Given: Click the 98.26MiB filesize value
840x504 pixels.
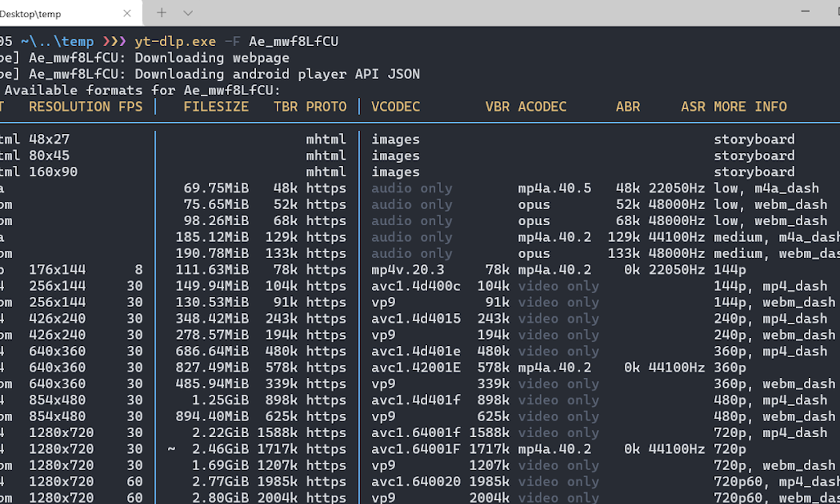Looking at the screenshot, I should point(217,221).
